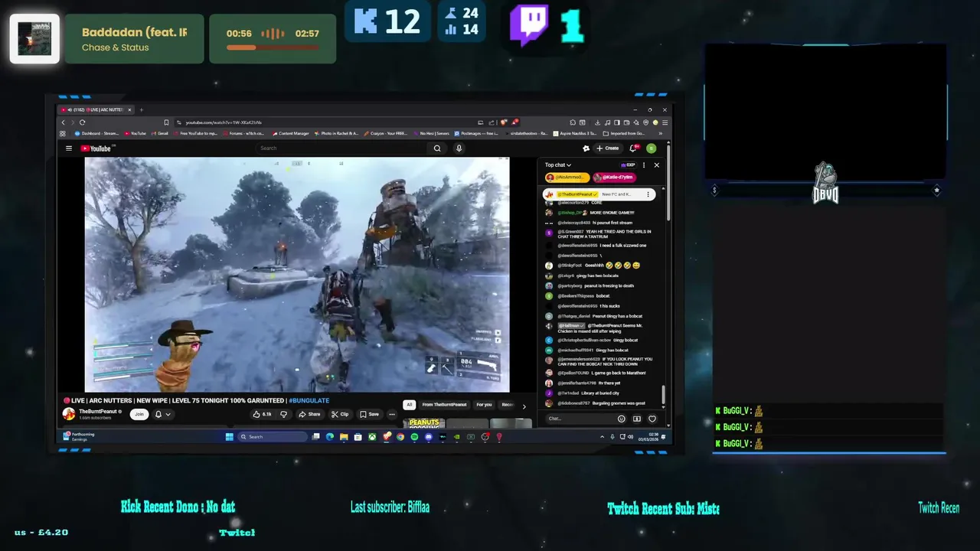Open emoji picker in chat input
Screen dimensions: 980x551
[x=621, y=419]
